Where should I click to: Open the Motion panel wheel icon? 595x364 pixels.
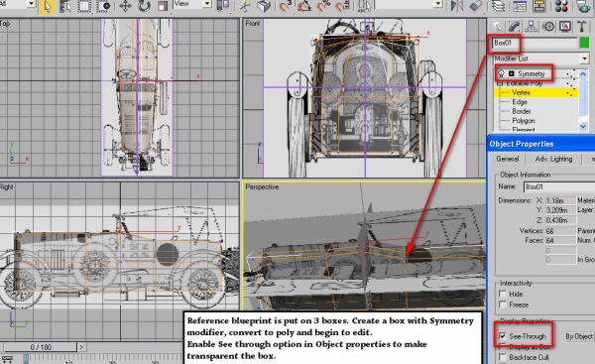tap(548, 27)
